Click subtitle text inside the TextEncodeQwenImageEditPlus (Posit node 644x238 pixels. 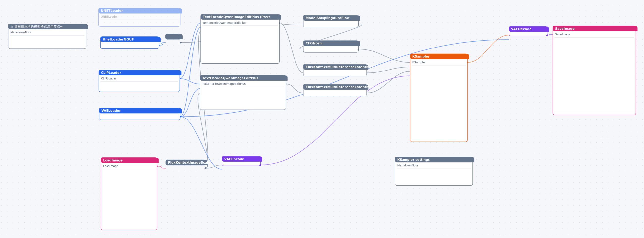[224, 23]
